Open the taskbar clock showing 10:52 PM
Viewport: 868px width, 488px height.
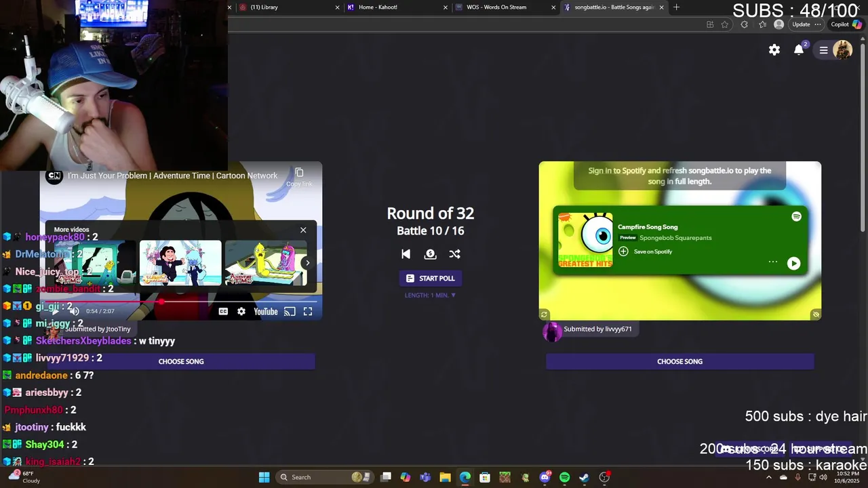pyautogui.click(x=847, y=477)
